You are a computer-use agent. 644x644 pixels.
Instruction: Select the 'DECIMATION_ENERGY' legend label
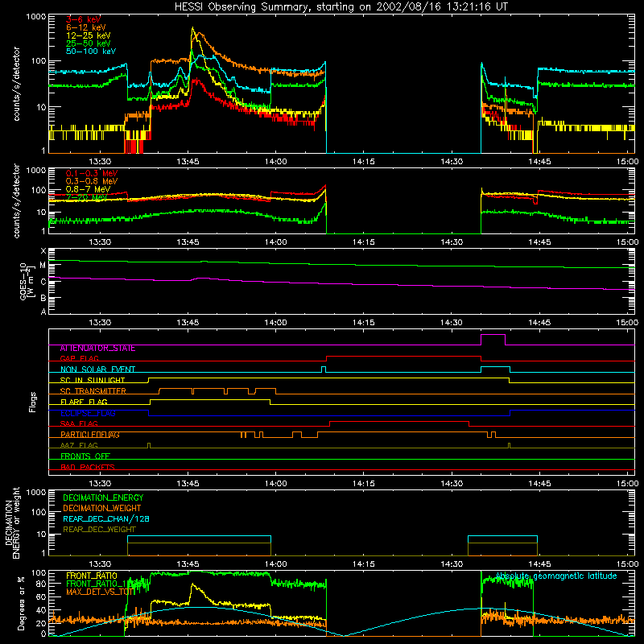click(103, 497)
